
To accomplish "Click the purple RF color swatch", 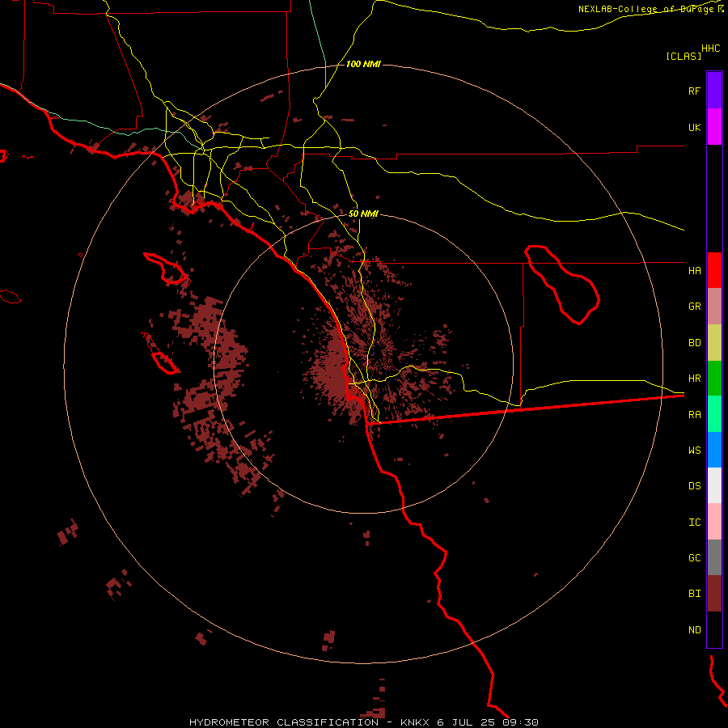I will click(x=714, y=90).
